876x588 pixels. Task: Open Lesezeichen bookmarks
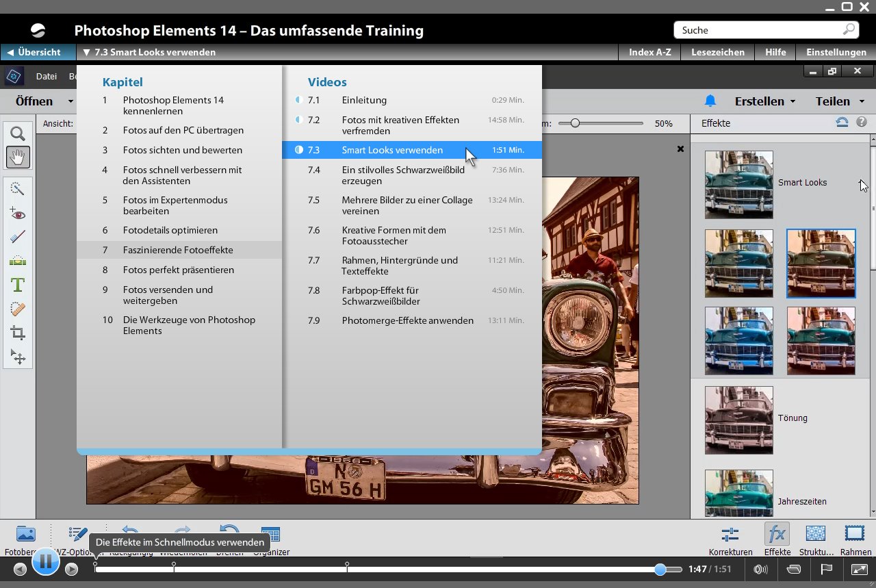coord(718,52)
